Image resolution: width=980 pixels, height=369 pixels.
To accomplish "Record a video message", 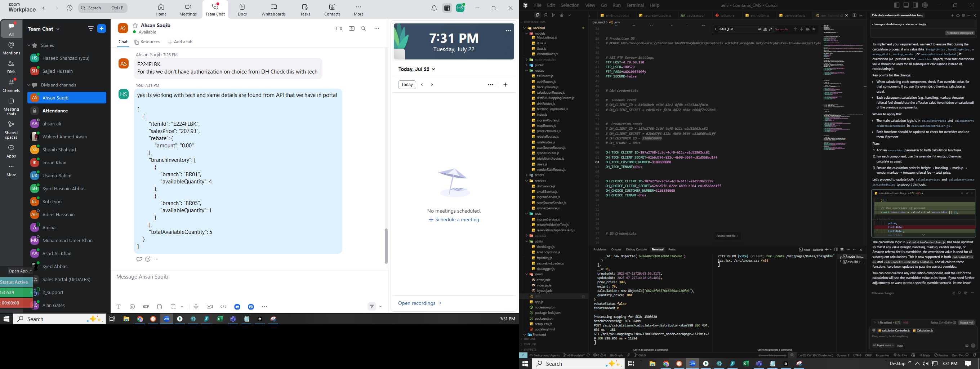I will [x=210, y=307].
